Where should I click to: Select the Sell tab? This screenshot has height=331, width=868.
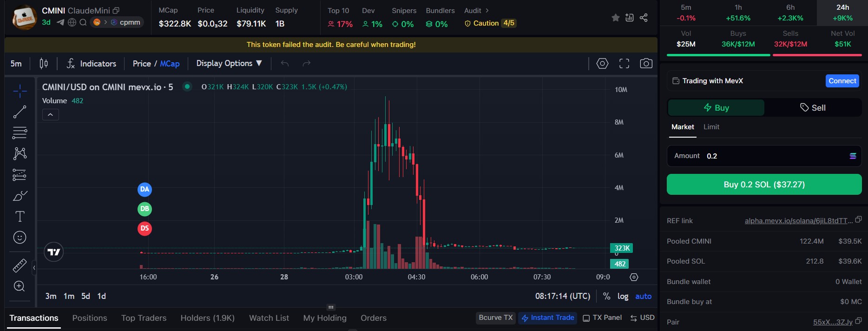point(813,108)
